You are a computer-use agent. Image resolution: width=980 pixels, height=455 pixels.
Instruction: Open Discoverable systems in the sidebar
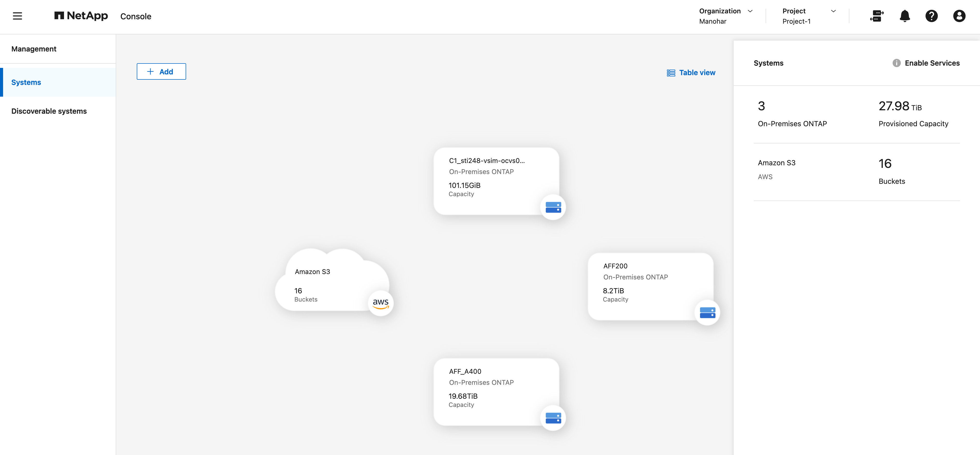(58, 111)
